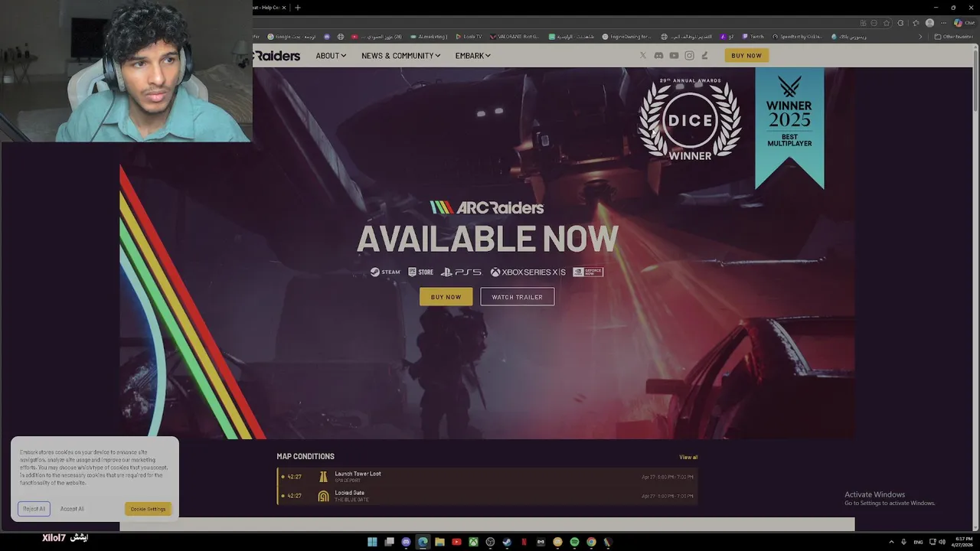The height and width of the screenshot is (551, 980).
Task: Click View all map conditions
Action: 688,457
